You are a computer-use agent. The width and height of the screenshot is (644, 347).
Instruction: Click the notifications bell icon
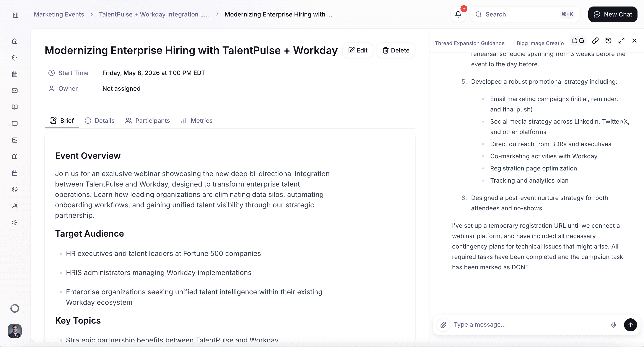click(458, 14)
